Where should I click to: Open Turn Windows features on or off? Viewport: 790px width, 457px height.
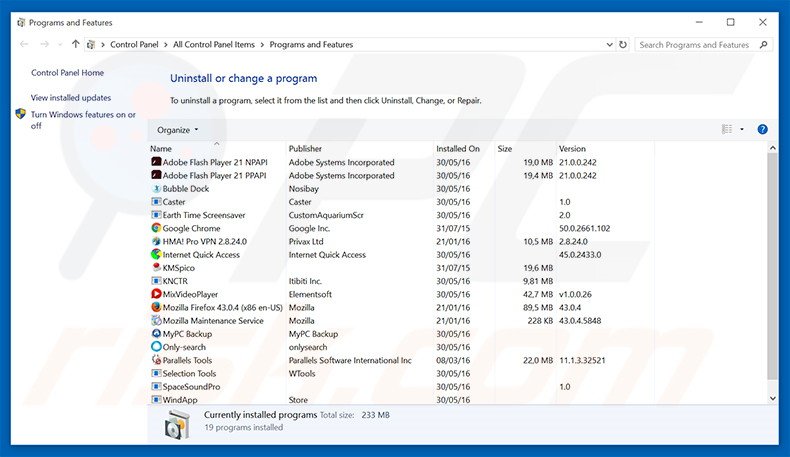pyautogui.click(x=83, y=120)
